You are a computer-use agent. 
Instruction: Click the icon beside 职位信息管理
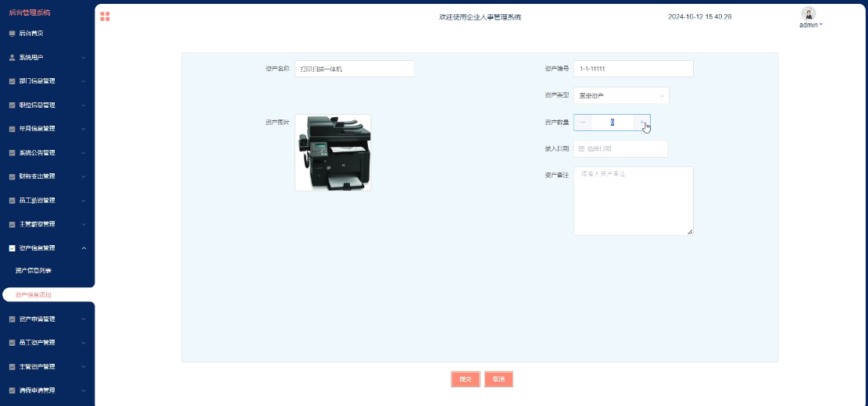[x=13, y=105]
